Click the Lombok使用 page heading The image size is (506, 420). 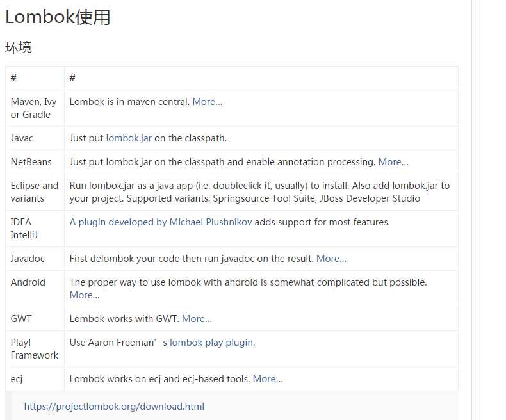tap(58, 17)
